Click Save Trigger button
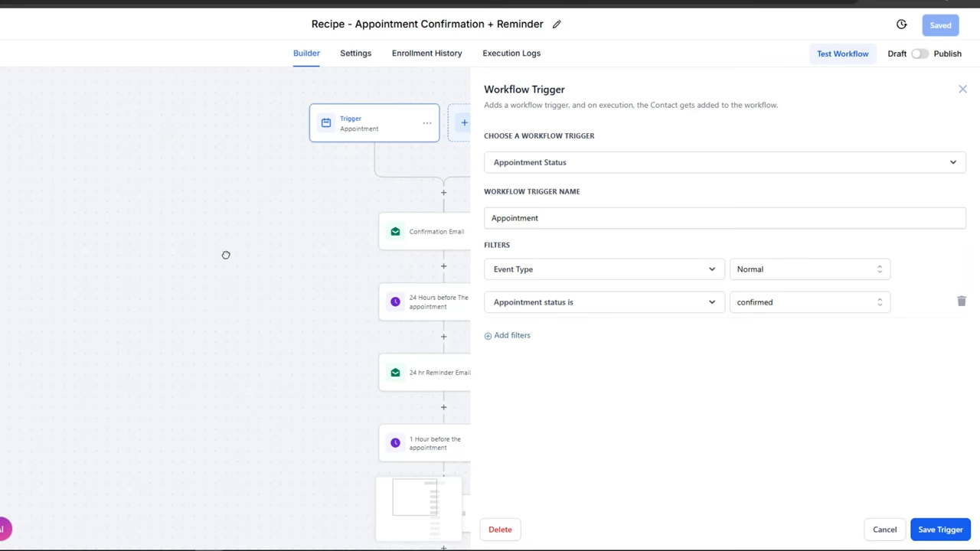The image size is (980, 551). tap(940, 530)
